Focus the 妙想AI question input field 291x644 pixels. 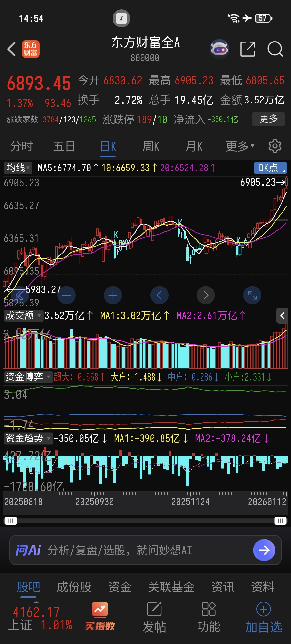point(145,550)
